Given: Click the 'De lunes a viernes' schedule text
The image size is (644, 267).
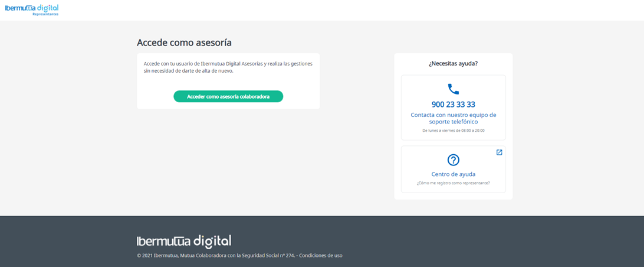Looking at the screenshot, I should coord(453,131).
